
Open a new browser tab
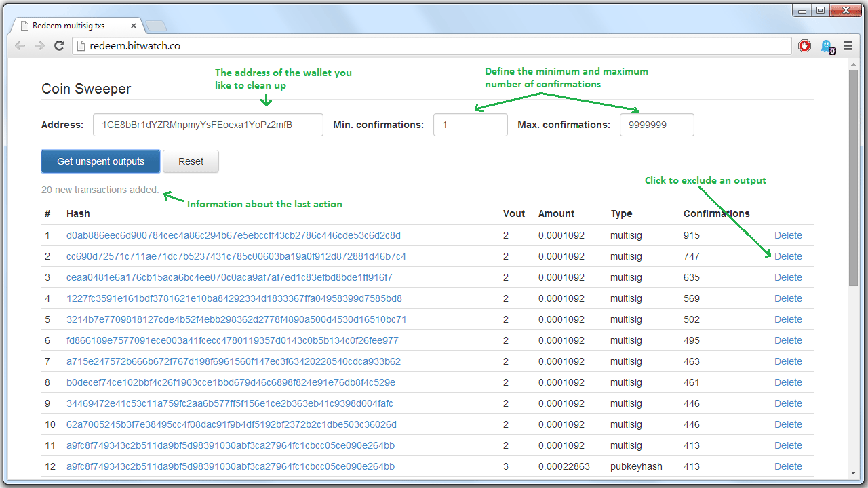(x=156, y=26)
